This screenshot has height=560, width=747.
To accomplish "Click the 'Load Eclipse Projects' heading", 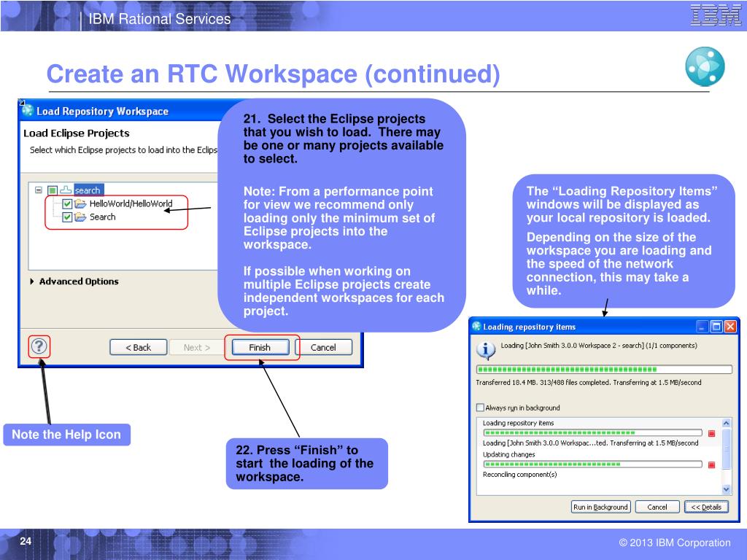I will click(x=76, y=133).
